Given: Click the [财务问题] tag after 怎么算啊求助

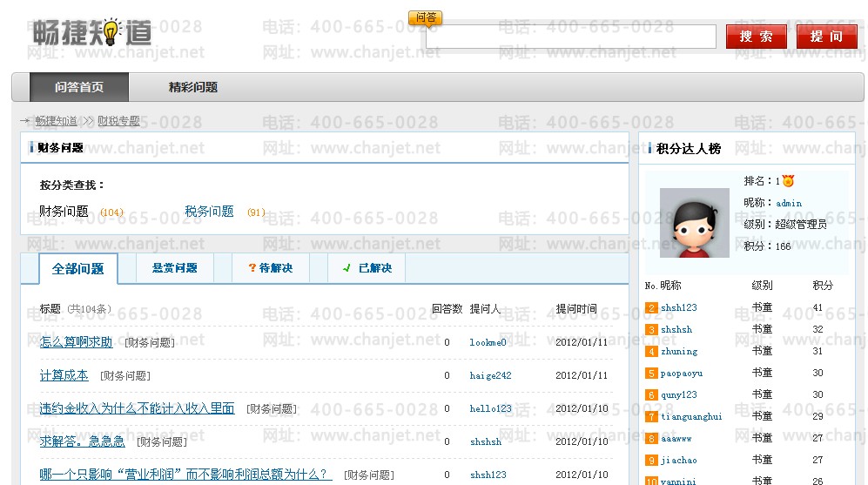Looking at the screenshot, I should coord(150,343).
